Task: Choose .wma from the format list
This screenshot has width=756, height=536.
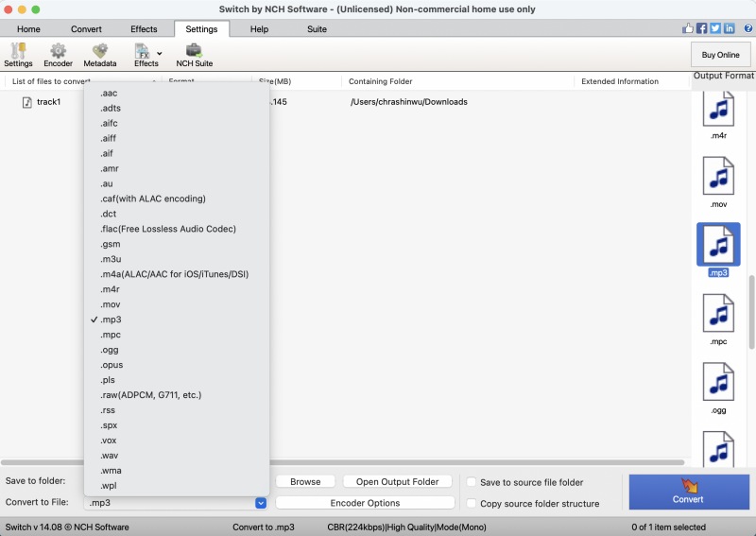Action: (177, 471)
